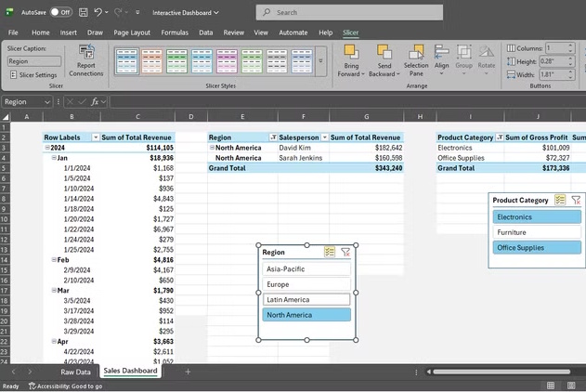
Task: Clear filter on Region slicer
Action: tap(345, 253)
